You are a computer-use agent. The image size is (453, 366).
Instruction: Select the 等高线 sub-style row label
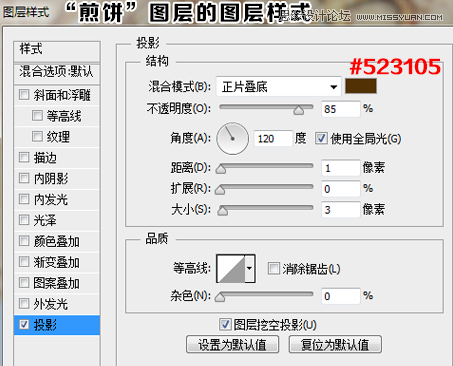click(64, 116)
